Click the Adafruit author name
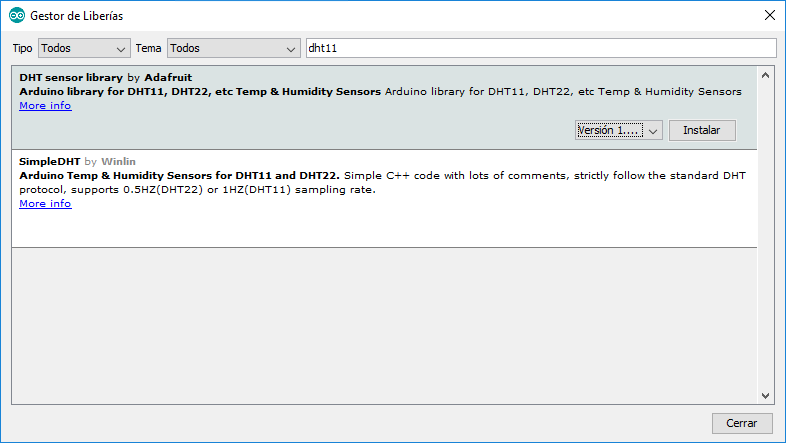Image resolution: width=786 pixels, height=443 pixels. [x=168, y=77]
